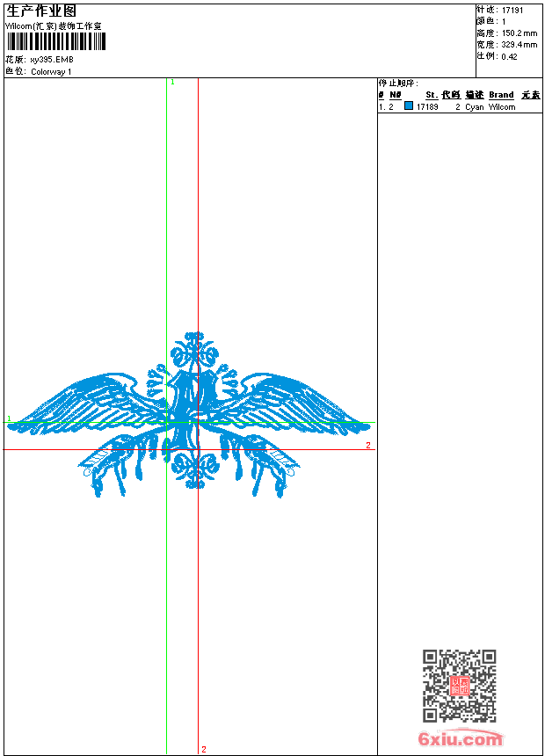
Task: Click the title '生产作业图'
Action: click(x=41, y=11)
